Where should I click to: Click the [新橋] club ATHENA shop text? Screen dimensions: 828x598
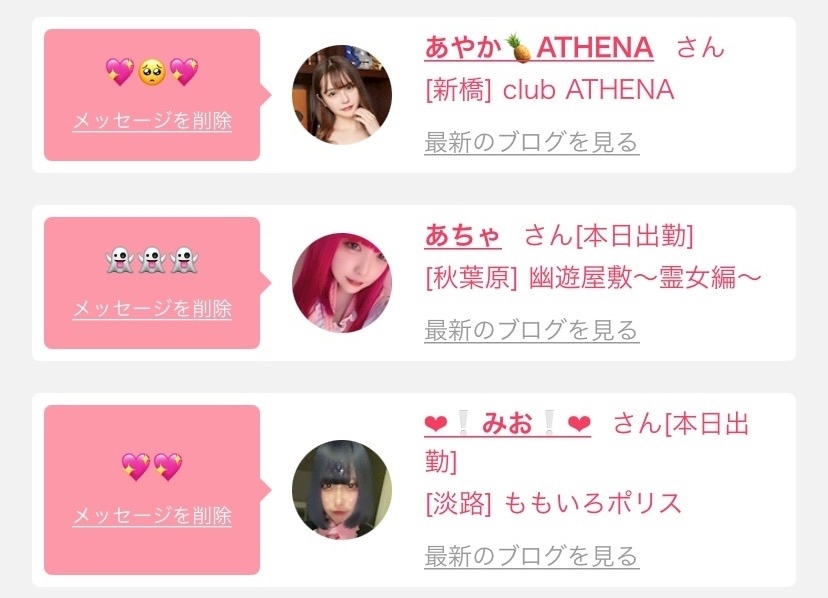click(550, 90)
